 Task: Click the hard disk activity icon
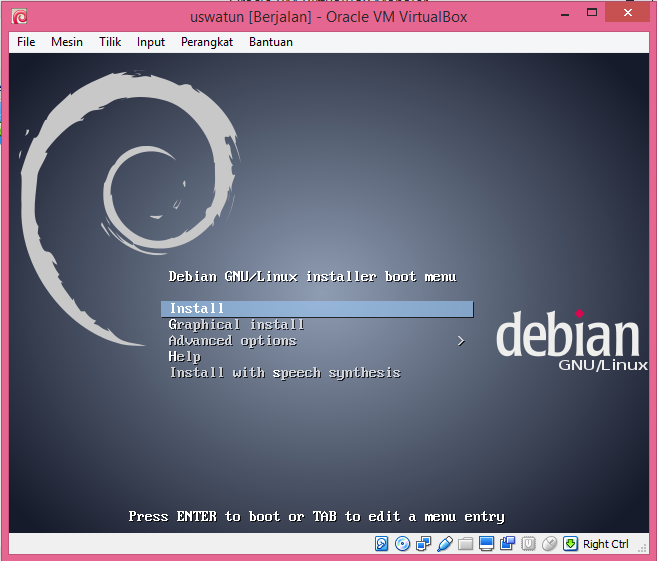tap(381, 544)
